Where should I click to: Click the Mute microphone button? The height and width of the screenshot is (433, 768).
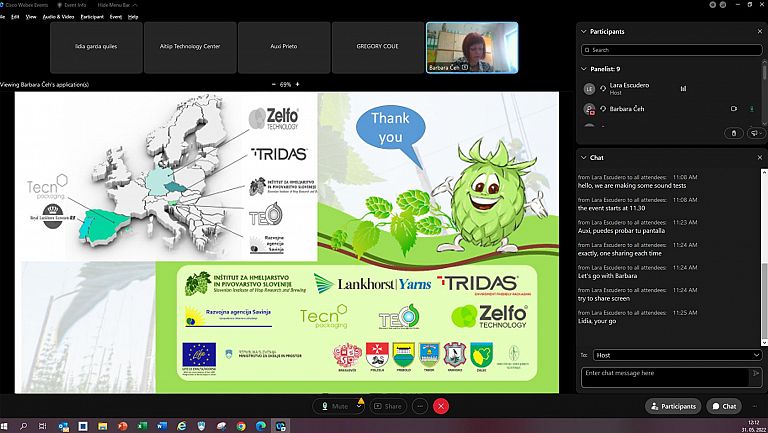pyautogui.click(x=335, y=406)
